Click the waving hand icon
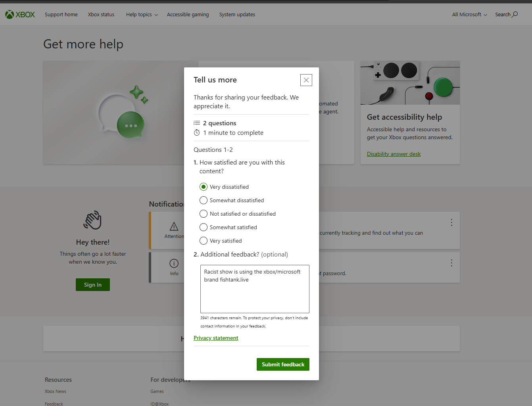This screenshot has height=406, width=532. pyautogui.click(x=92, y=220)
